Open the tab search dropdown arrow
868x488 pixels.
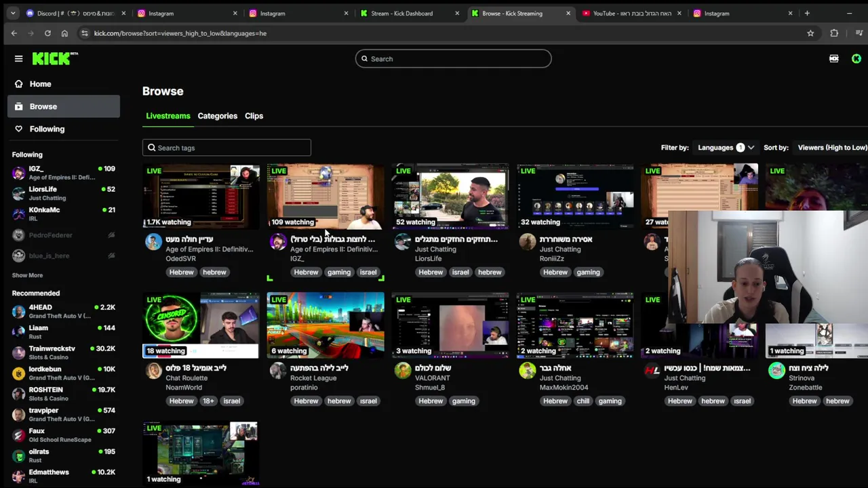coord(12,13)
